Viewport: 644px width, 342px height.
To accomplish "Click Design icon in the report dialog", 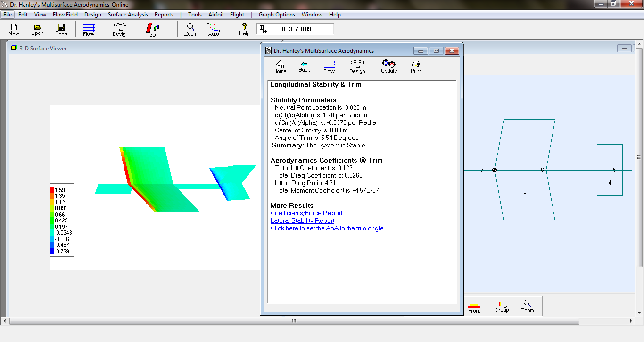I will pyautogui.click(x=357, y=67).
